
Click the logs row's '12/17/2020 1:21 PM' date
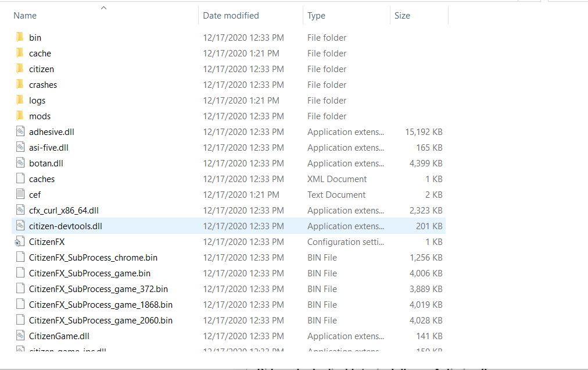[241, 101]
